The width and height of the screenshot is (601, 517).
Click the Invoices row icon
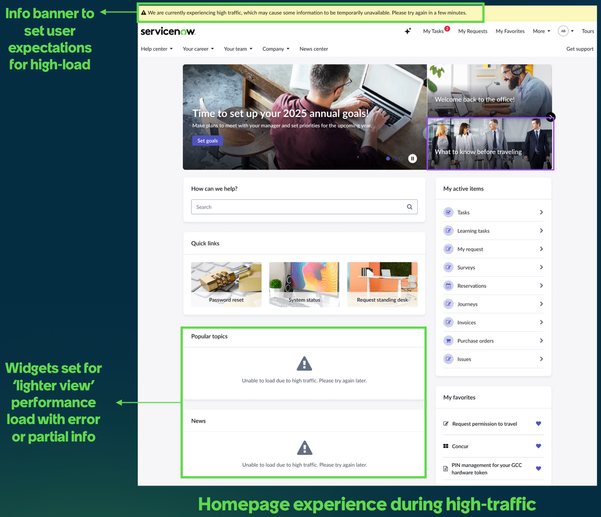(448, 322)
